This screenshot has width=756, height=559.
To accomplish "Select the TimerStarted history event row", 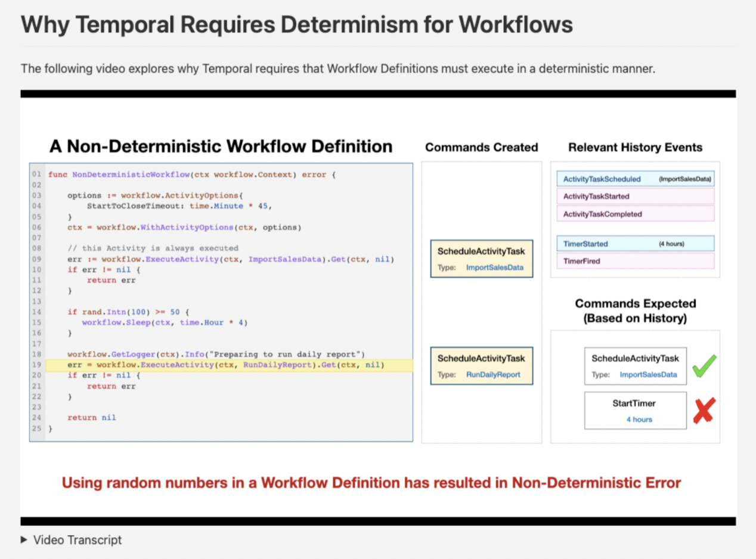I will pos(635,244).
